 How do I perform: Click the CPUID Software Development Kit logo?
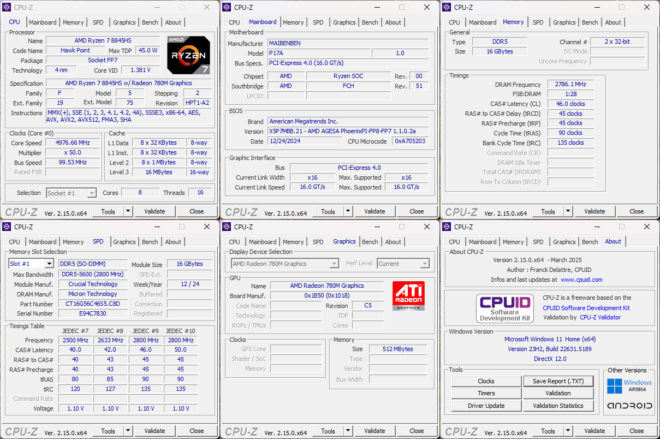pos(505,309)
